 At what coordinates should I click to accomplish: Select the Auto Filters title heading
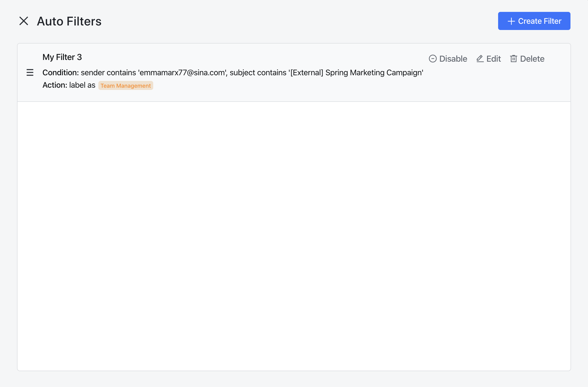(x=69, y=21)
